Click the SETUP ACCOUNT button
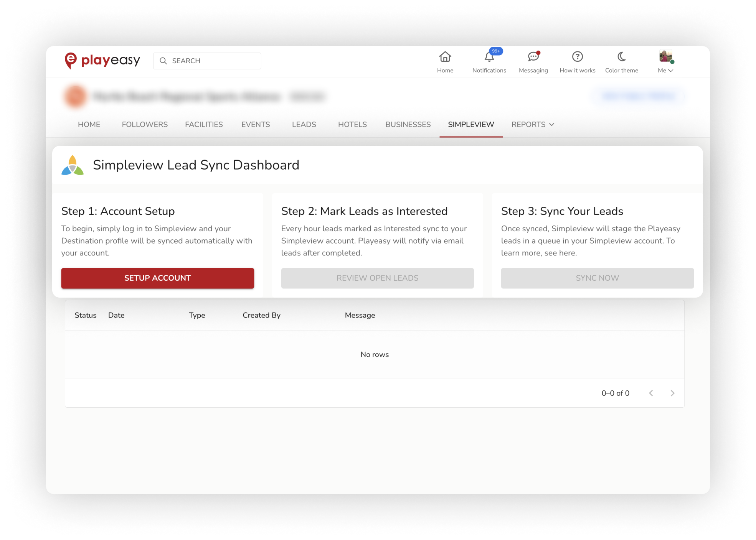This screenshot has width=756, height=540. pyautogui.click(x=157, y=278)
